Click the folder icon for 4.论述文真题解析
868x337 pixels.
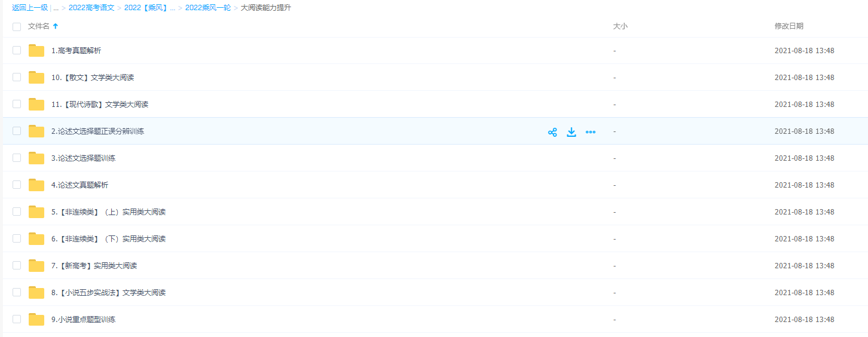(36, 185)
